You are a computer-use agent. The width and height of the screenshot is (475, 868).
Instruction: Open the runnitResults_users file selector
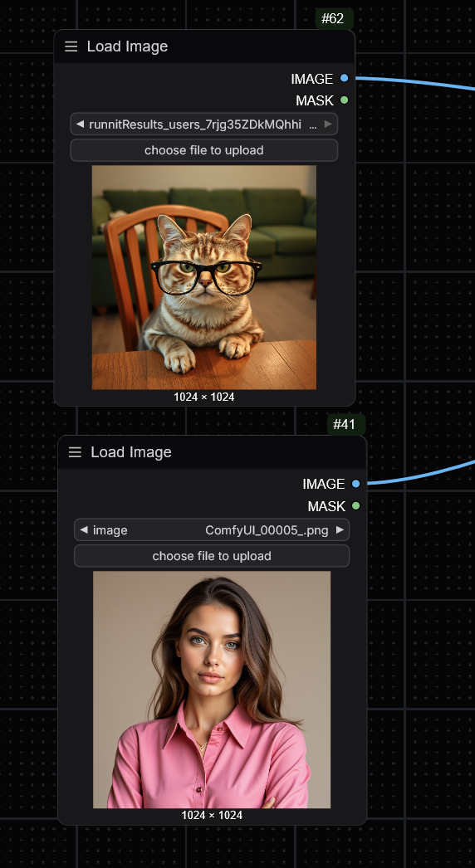point(204,124)
